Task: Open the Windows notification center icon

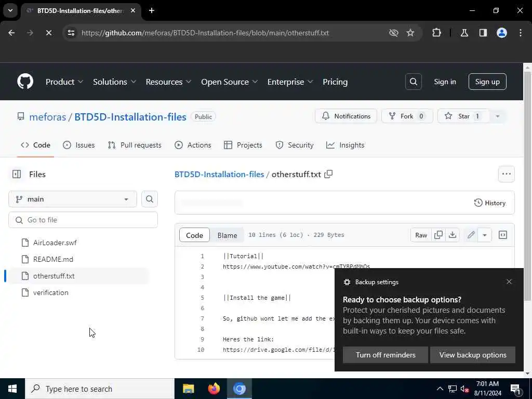Action: pos(515,389)
